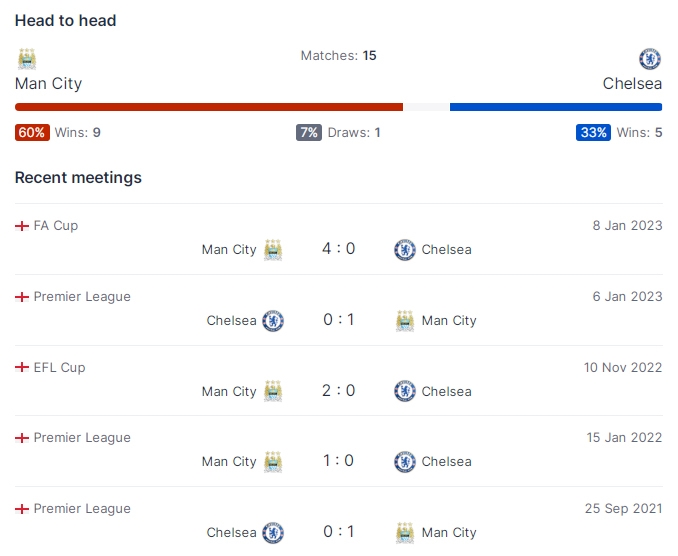Click the Chelsea crest in the 15 Jan 2022 match

(405, 462)
